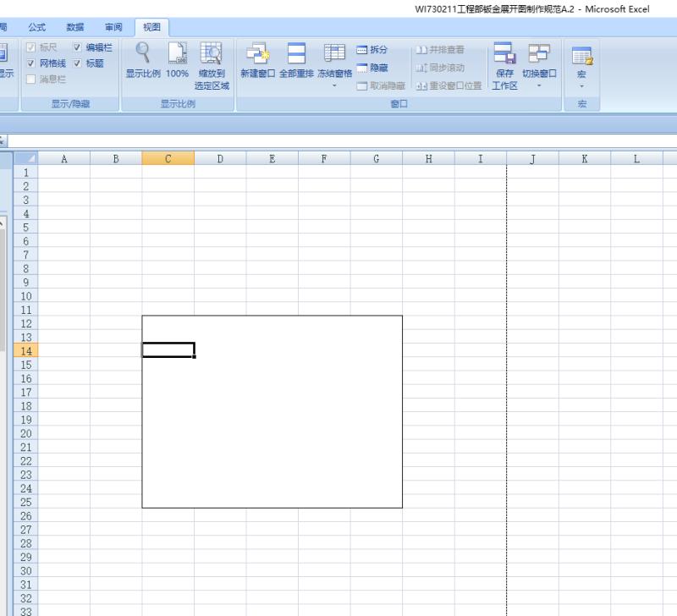
Task: Select column F by its header
Action: [x=324, y=158]
